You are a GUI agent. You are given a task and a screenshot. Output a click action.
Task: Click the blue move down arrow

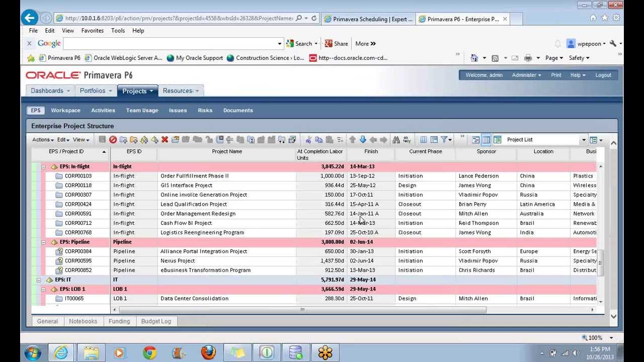363,140
